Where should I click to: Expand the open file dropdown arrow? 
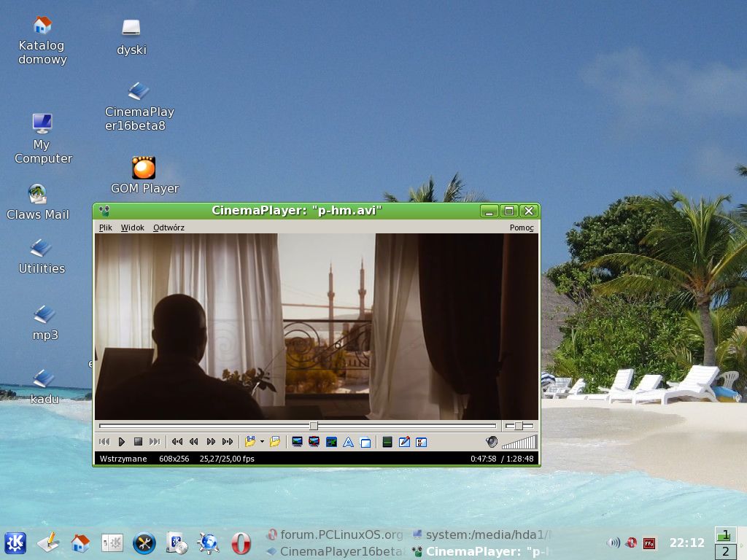[262, 442]
